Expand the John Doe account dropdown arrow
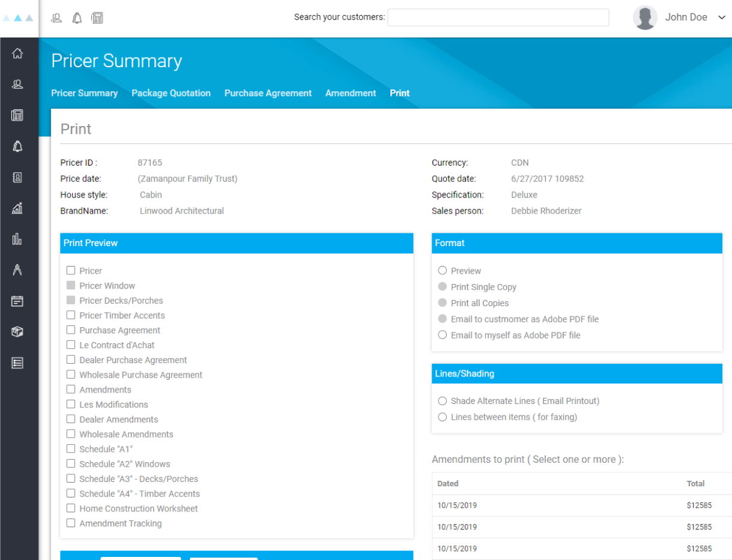 [722, 17]
